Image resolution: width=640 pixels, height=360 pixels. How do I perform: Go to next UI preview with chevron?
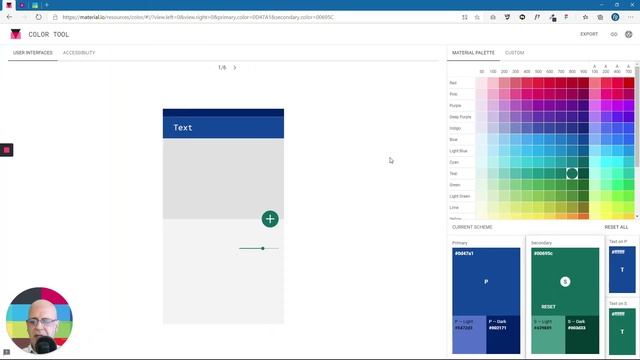[235, 67]
